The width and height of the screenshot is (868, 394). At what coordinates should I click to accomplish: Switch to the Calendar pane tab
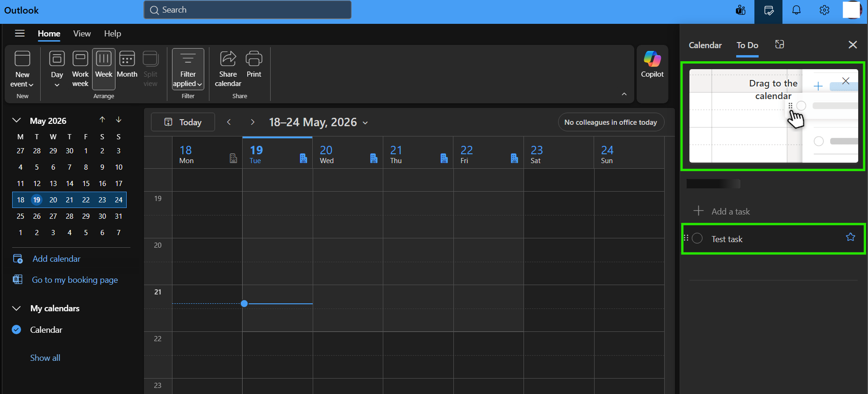pyautogui.click(x=705, y=45)
